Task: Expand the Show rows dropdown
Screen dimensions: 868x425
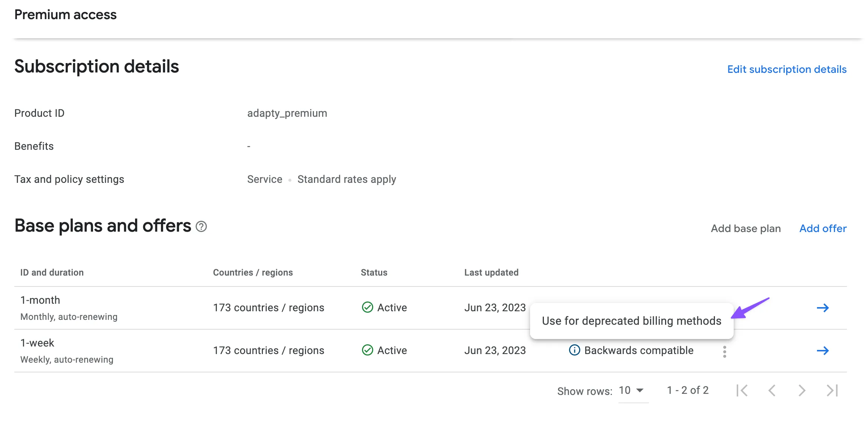Action: pos(632,390)
